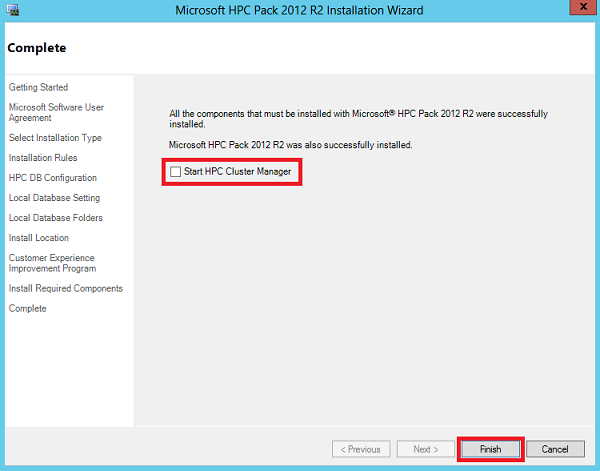Select the Installation Rules step

[x=43, y=158]
